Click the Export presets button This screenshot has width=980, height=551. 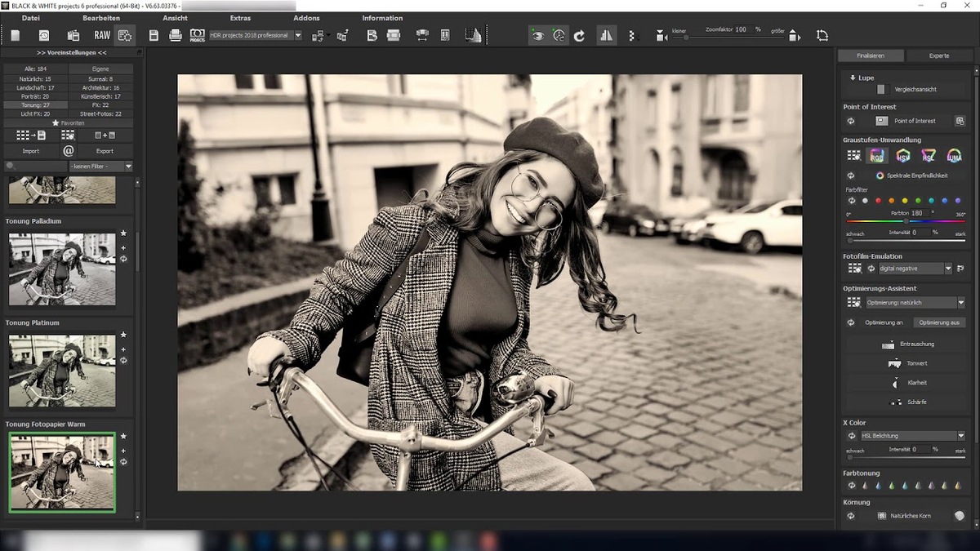(105, 151)
